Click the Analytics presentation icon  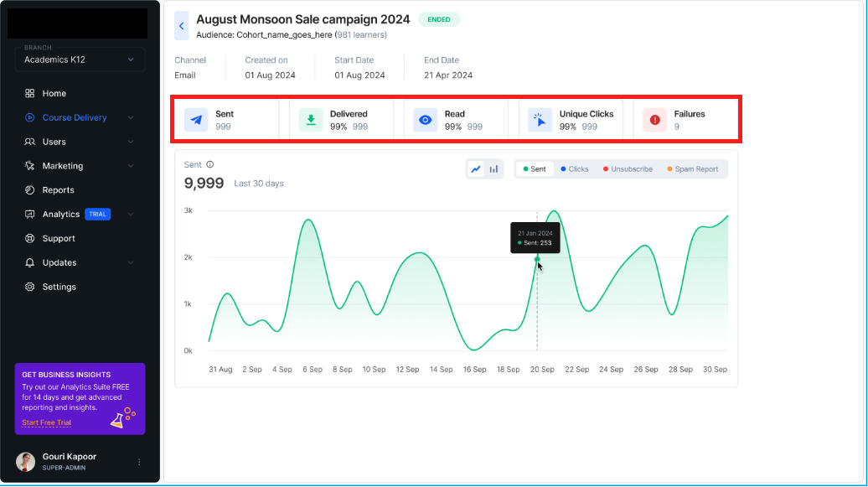click(x=30, y=215)
